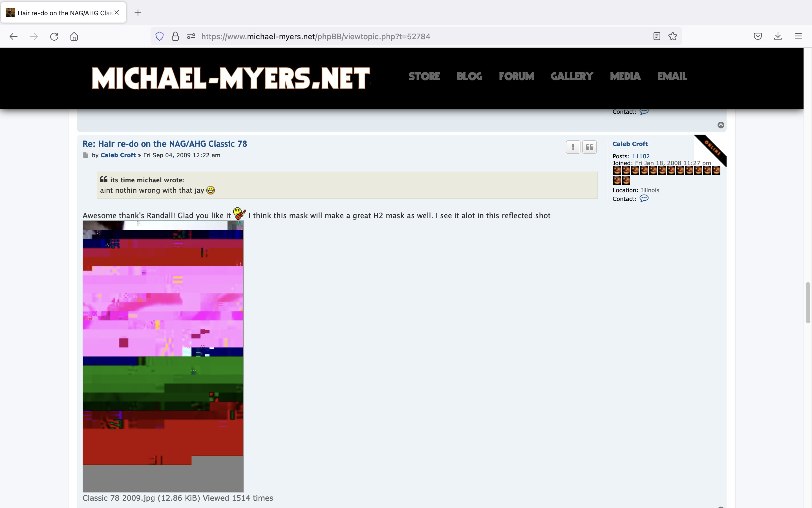Open Caleb Croft profile in sidebar
The image size is (812, 508).
click(x=630, y=144)
